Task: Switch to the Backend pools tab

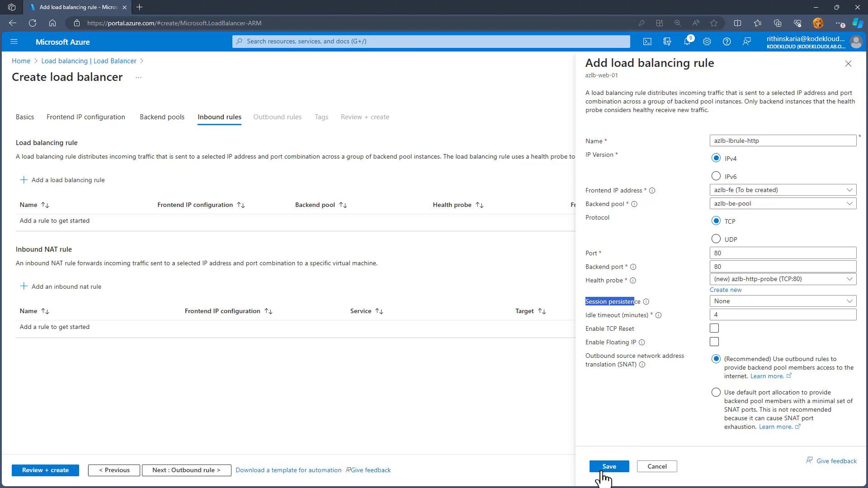Action: click(x=162, y=117)
